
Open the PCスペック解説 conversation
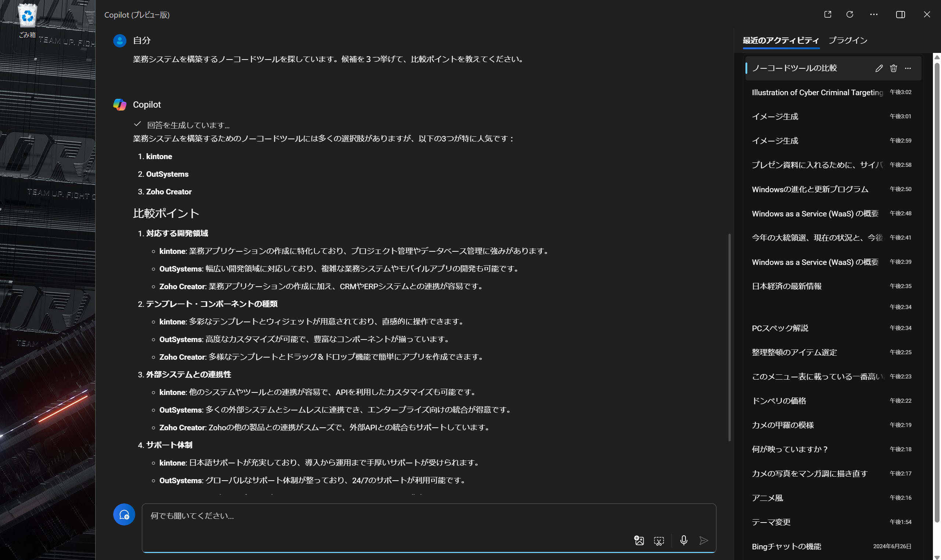780,328
